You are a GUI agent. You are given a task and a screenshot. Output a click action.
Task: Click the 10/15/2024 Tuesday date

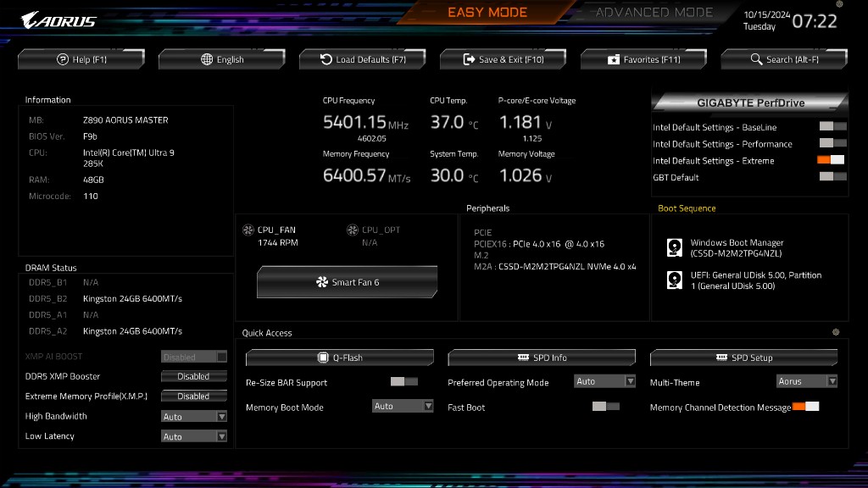(x=766, y=20)
